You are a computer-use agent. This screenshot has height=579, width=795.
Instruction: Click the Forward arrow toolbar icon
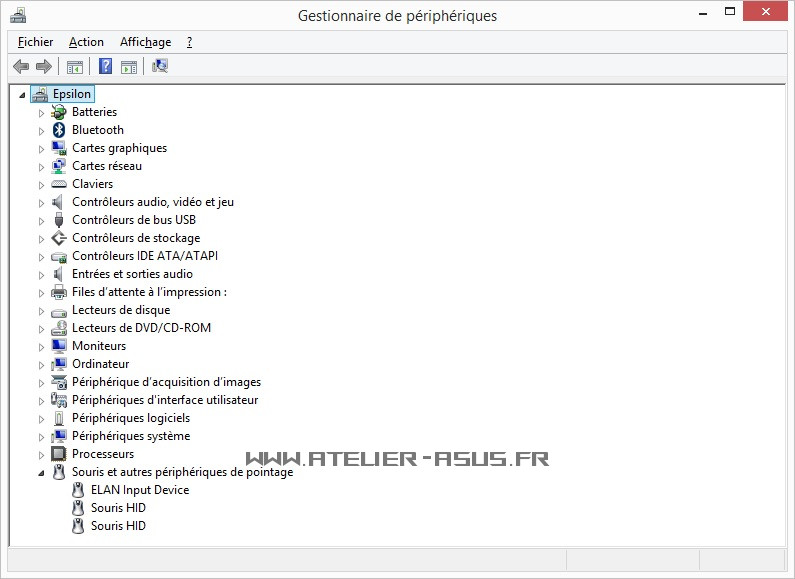pyautogui.click(x=43, y=67)
